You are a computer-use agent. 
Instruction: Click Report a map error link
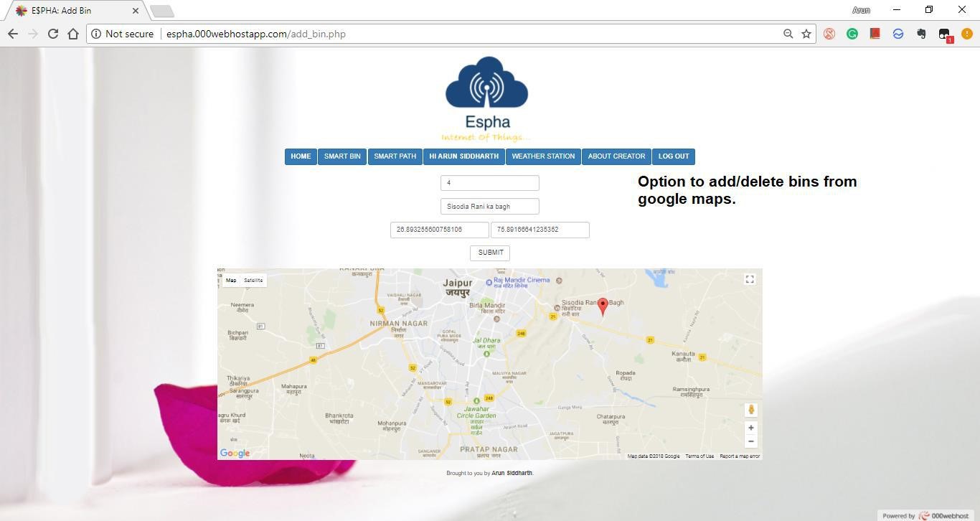(x=740, y=456)
